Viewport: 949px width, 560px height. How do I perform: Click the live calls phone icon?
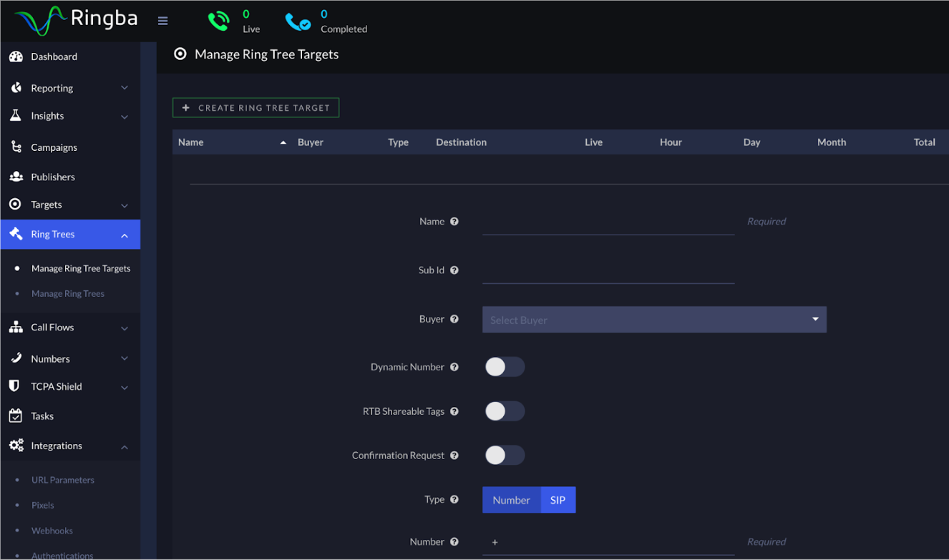(218, 21)
